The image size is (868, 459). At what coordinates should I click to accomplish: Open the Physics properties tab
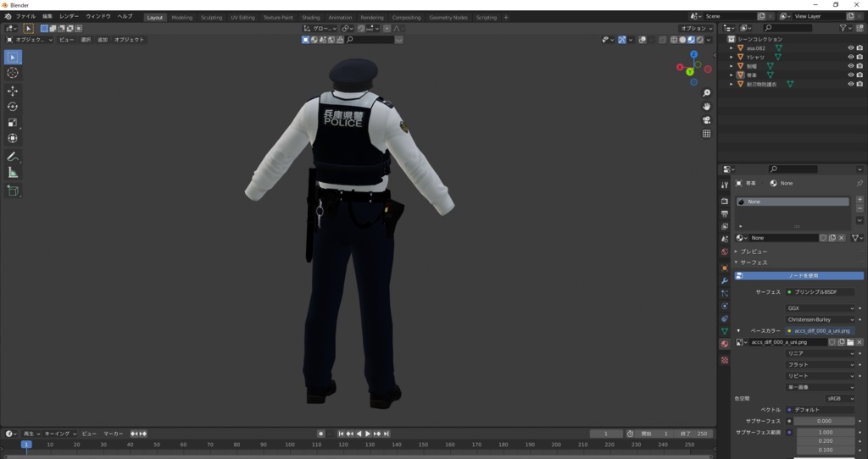[725, 307]
